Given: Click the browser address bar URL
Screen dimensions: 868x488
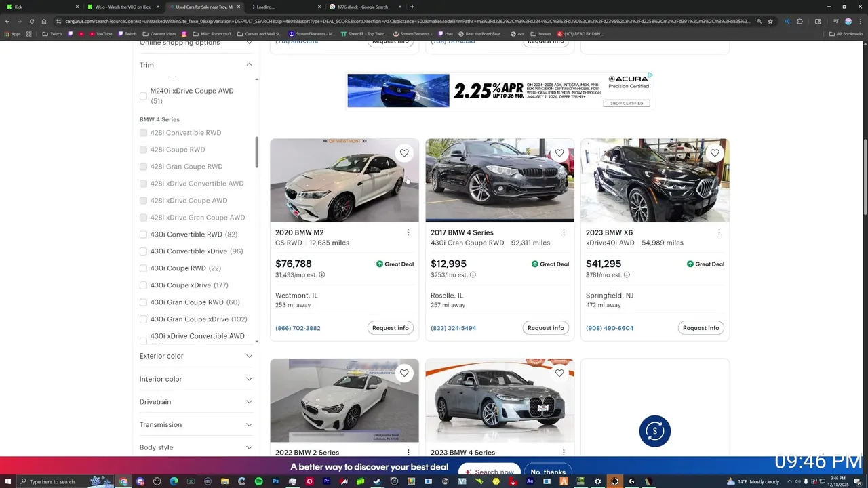Looking at the screenshot, I should pyautogui.click(x=407, y=21).
